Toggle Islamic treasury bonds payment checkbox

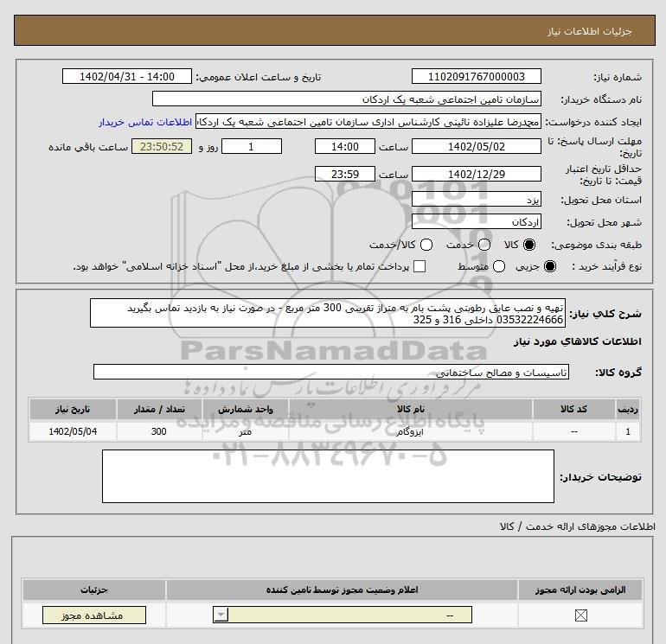419,266
